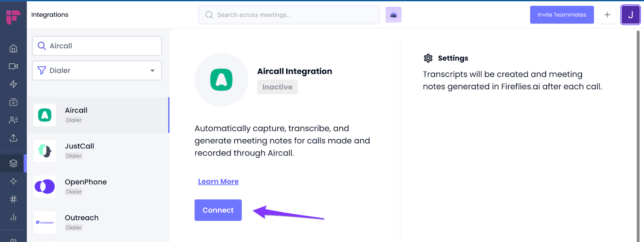Open Analytics bar chart sidebar icon

[13, 217]
